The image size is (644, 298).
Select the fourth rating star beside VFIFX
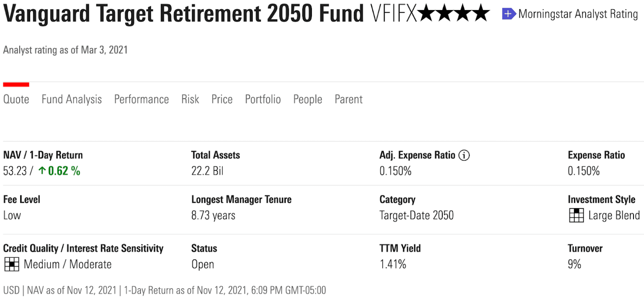[481, 14]
